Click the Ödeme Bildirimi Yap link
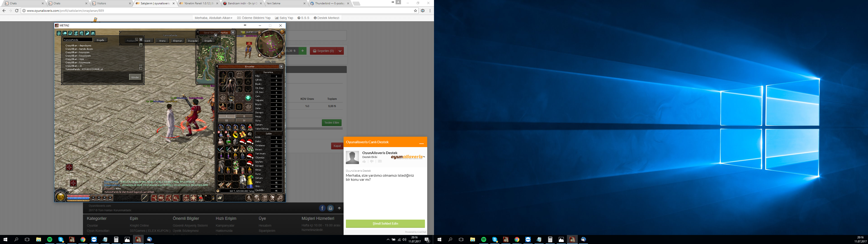This screenshot has height=244, width=868. 254,18
